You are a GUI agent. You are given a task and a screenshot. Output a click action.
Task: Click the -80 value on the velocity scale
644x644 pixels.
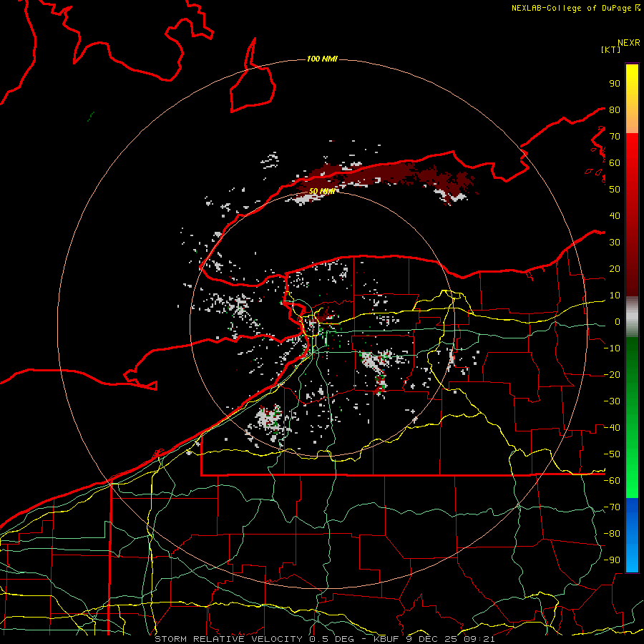(612, 534)
